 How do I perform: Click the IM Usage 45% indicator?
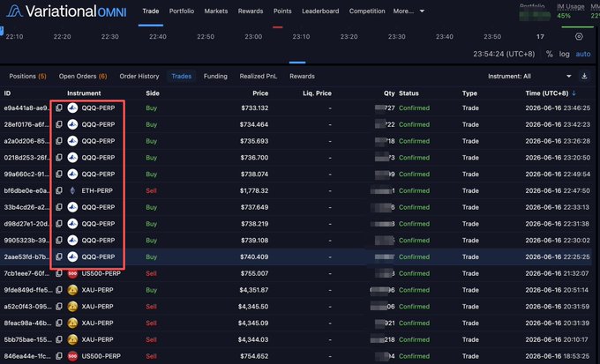570,11
